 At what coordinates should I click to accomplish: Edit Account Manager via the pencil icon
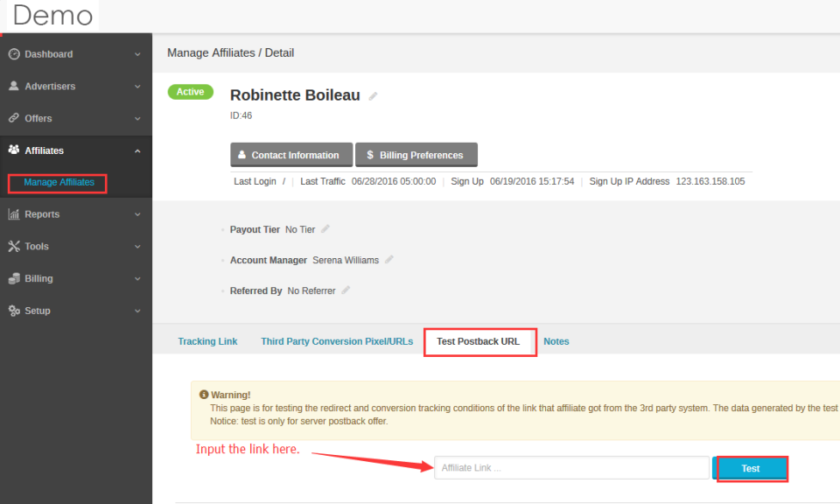click(388, 259)
